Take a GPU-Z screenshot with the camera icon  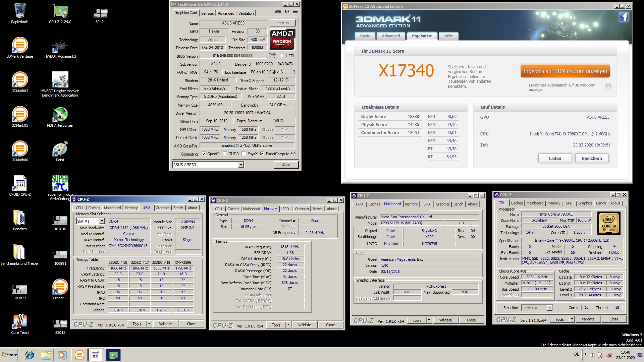(x=278, y=11)
